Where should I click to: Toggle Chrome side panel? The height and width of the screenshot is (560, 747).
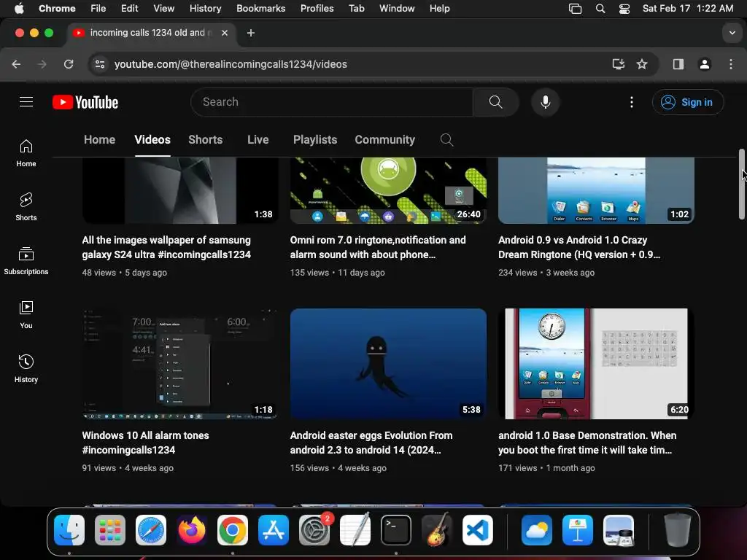coord(678,64)
